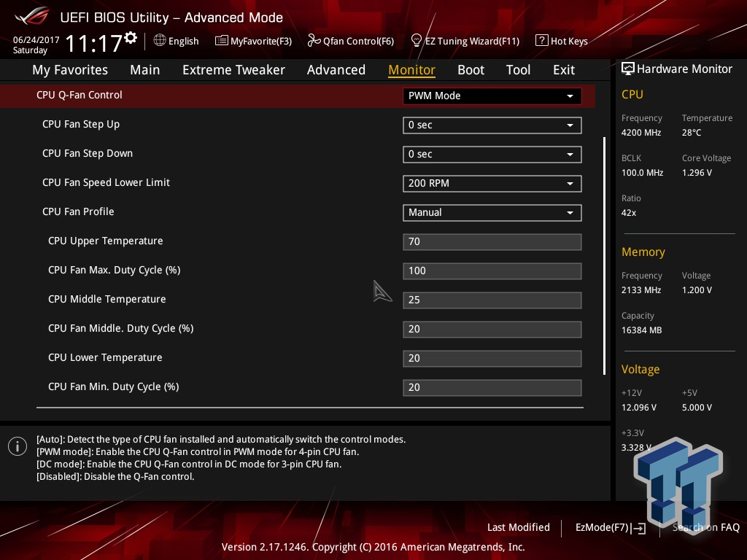Click the 12.096 V reading

coord(639,408)
